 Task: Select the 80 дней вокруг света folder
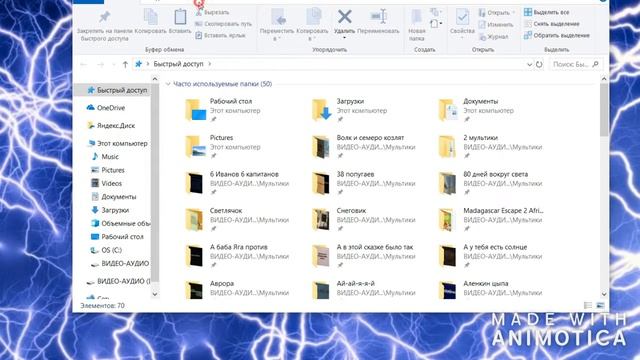[490, 183]
